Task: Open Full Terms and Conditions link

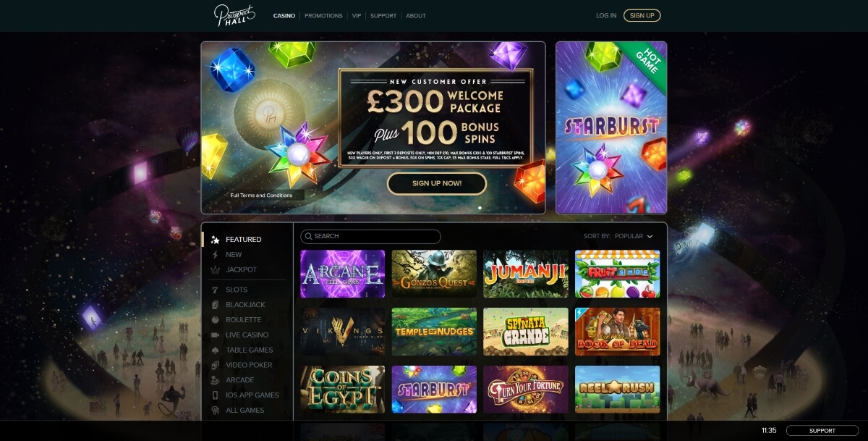Action: pyautogui.click(x=261, y=196)
